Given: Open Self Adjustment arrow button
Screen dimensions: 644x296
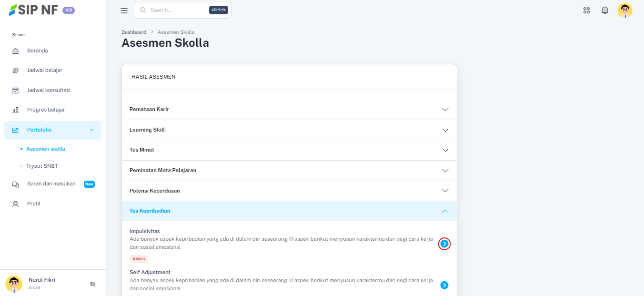Looking at the screenshot, I should coord(444,285).
